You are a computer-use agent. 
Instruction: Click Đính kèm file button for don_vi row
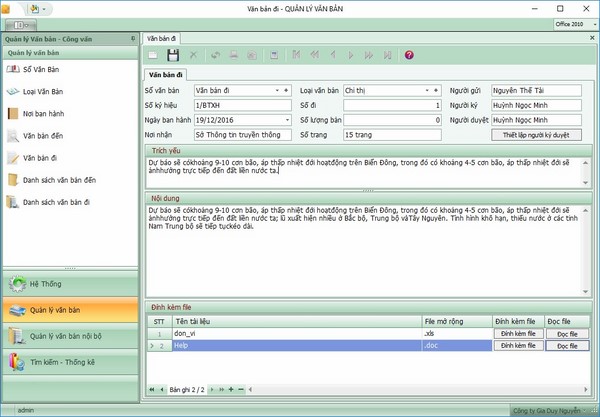tap(517, 333)
